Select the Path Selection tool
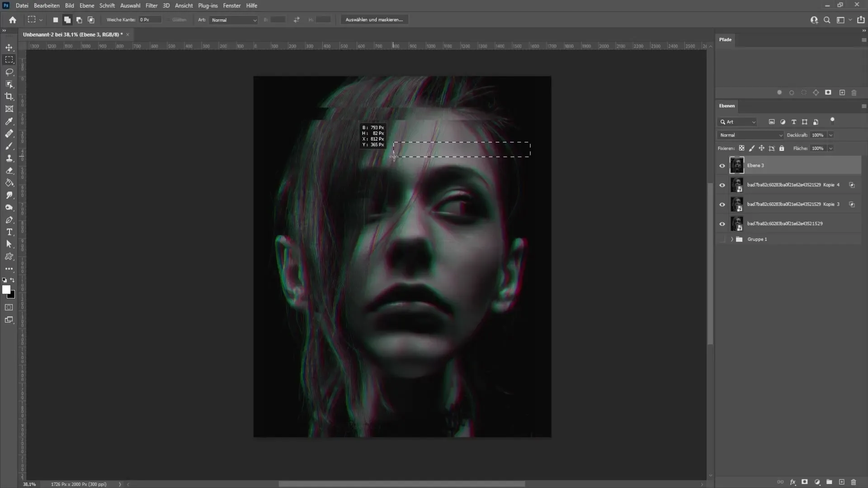 (x=9, y=244)
